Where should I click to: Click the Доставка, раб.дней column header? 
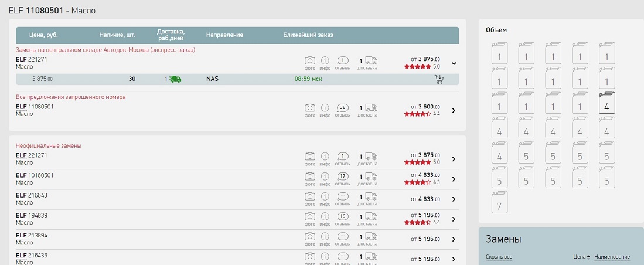tap(171, 35)
